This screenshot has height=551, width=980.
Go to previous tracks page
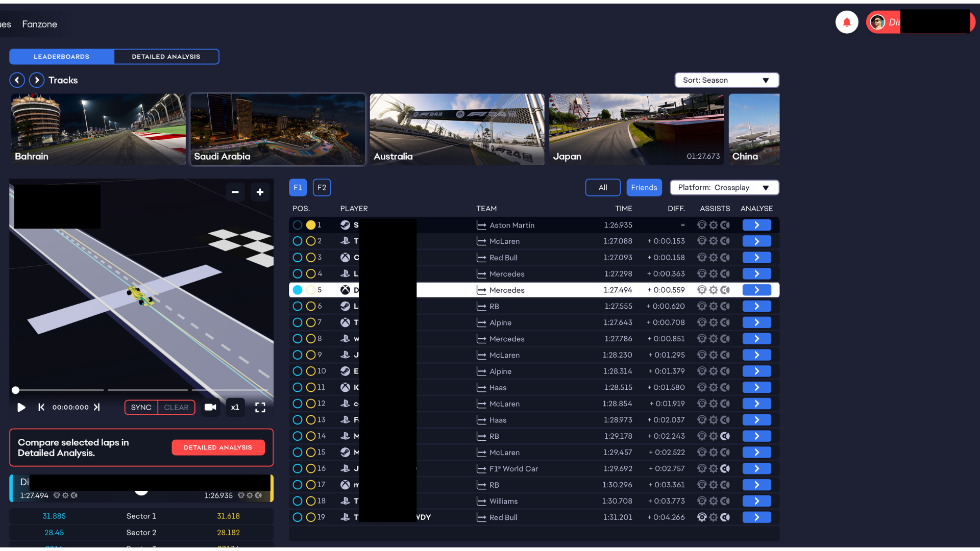(17, 80)
